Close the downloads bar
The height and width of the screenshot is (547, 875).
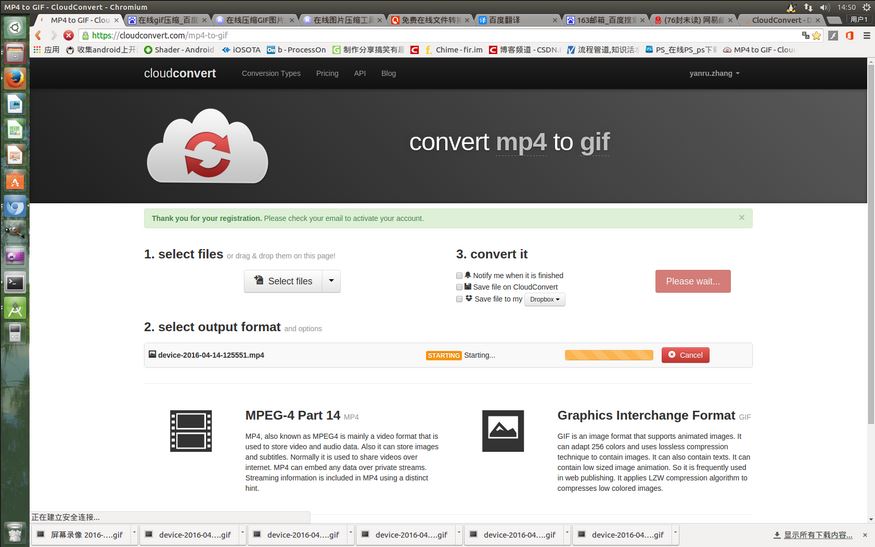coord(865,535)
